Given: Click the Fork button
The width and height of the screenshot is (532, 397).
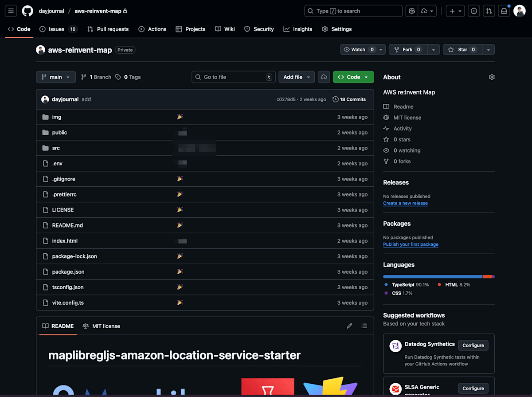Looking at the screenshot, I should coord(409,50).
